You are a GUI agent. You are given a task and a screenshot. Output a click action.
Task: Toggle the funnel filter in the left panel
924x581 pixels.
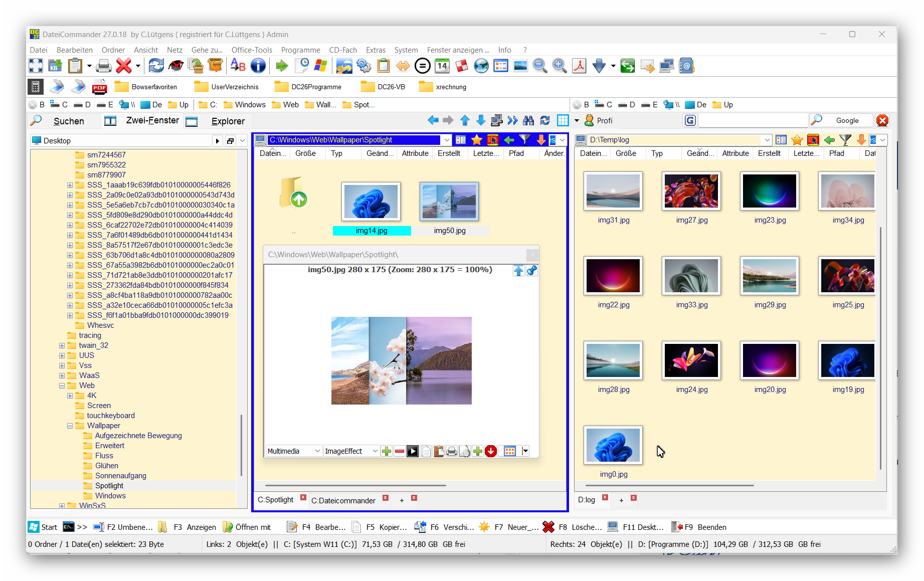(524, 140)
